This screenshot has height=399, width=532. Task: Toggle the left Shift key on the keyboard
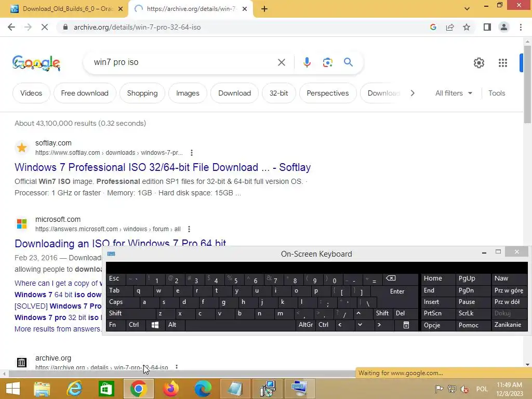(x=131, y=313)
